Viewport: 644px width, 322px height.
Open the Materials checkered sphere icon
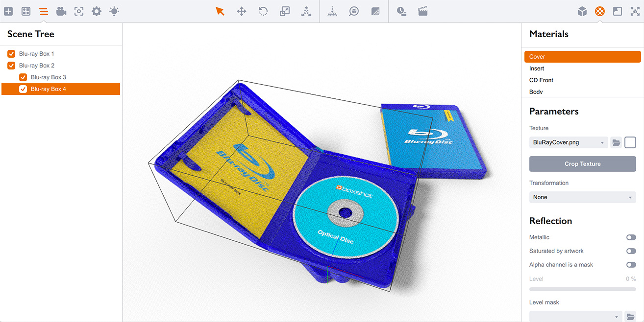pyautogui.click(x=600, y=11)
